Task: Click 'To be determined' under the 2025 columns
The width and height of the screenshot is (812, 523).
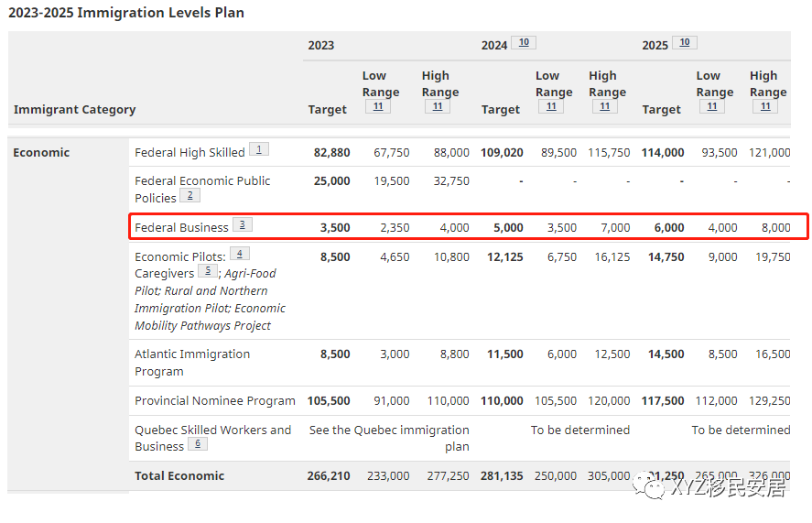Action: tap(742, 430)
